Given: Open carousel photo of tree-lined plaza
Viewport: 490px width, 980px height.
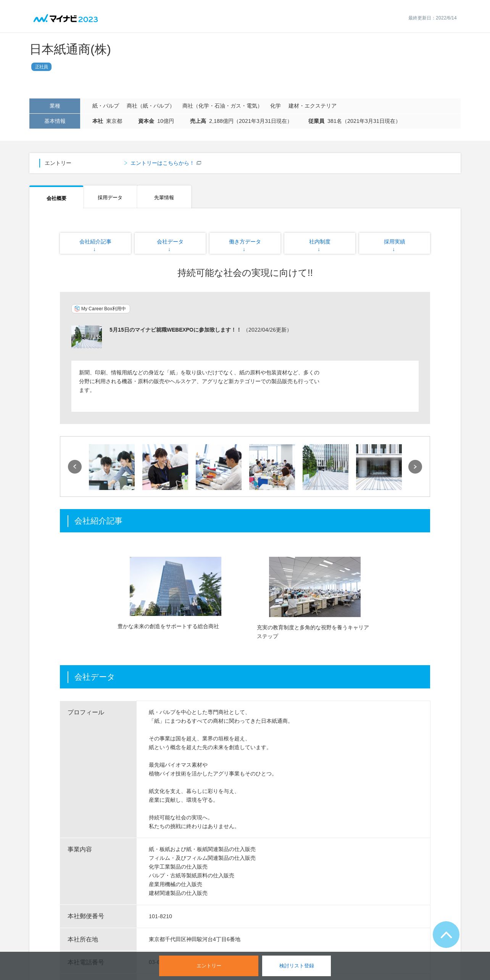Looking at the screenshot, I should (x=326, y=467).
